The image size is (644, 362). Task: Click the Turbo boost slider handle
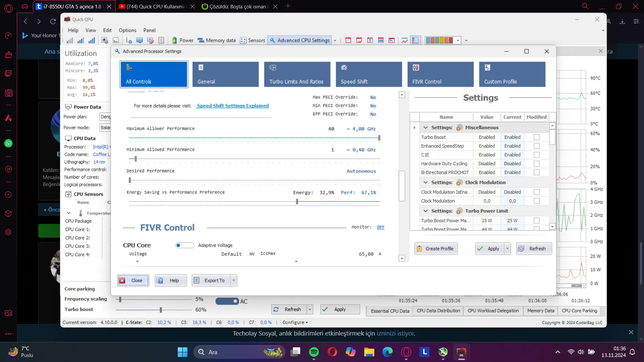pyautogui.click(x=161, y=310)
